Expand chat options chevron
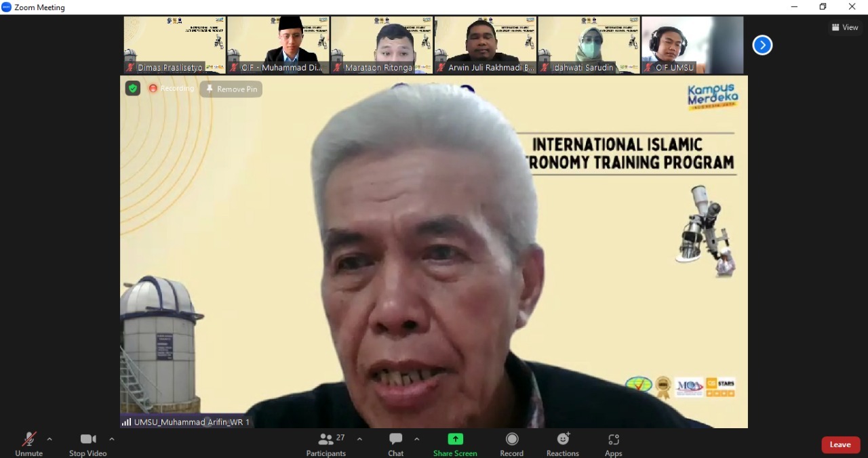Image resolution: width=868 pixels, height=458 pixels. pyautogui.click(x=417, y=439)
